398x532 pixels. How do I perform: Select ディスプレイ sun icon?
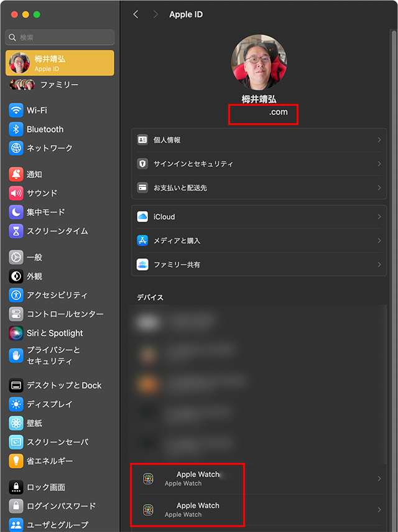tap(16, 404)
